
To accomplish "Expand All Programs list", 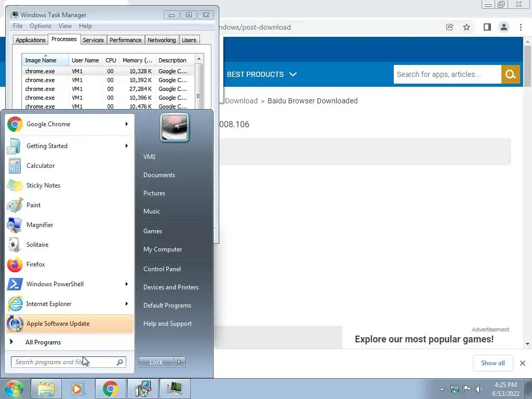I will (x=43, y=342).
